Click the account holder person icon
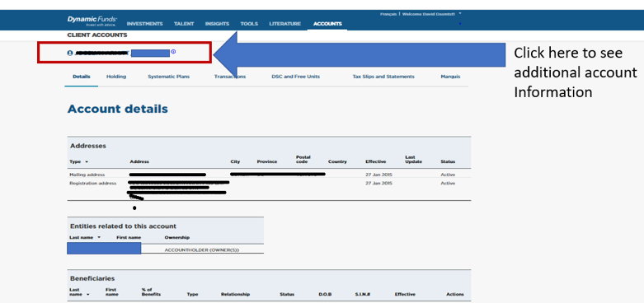The width and height of the screenshot is (644, 303). tap(70, 53)
